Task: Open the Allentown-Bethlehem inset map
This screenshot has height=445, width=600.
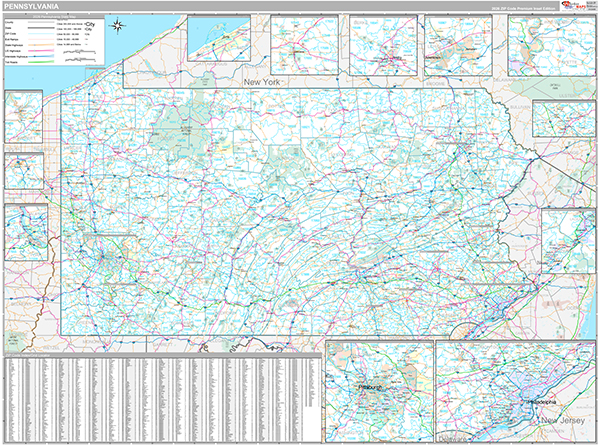Action: [458, 45]
